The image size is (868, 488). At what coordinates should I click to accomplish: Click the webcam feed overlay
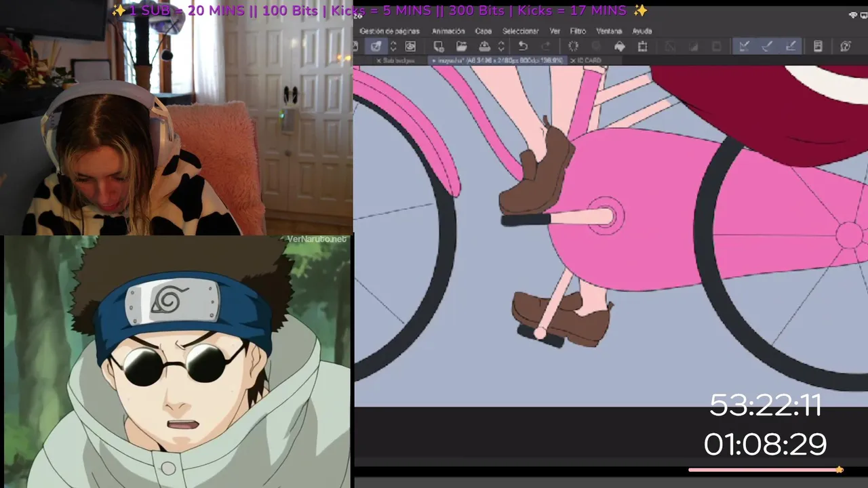(x=176, y=118)
